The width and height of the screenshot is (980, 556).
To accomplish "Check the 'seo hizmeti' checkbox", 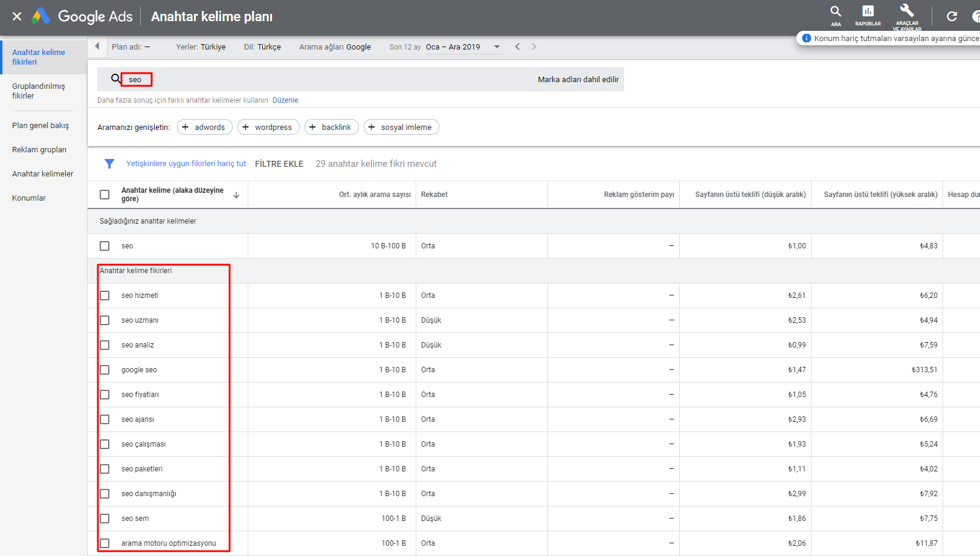I will 105,296.
